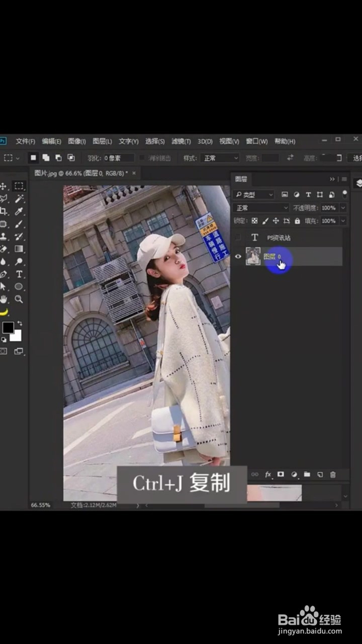The height and width of the screenshot is (644, 362).
Task: Select the Dodge tool
Action: click(x=19, y=262)
